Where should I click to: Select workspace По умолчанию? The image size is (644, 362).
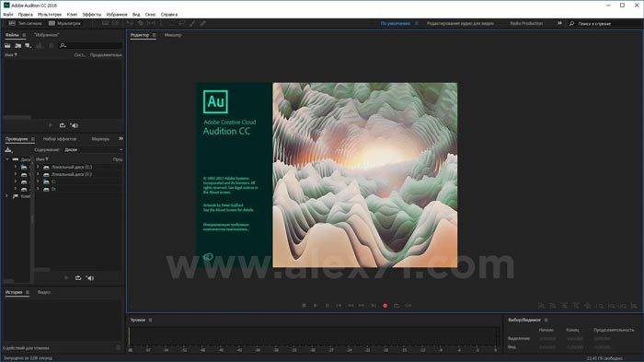pyautogui.click(x=395, y=23)
